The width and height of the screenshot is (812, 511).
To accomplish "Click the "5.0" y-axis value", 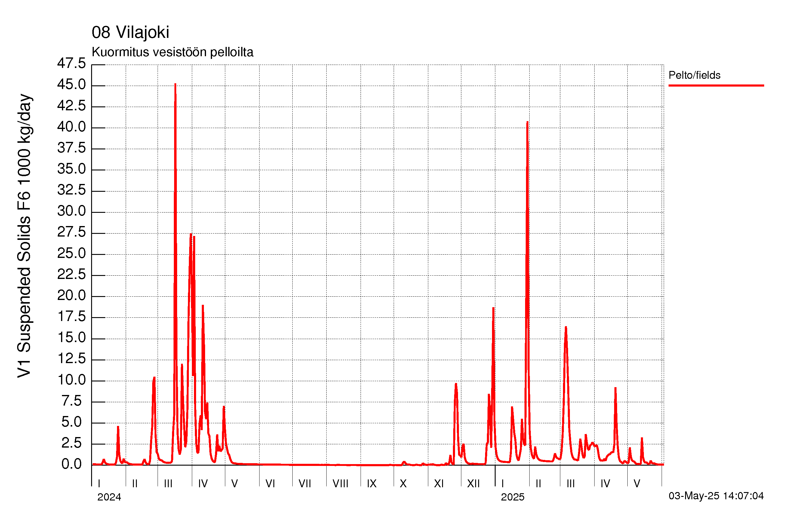I will pos(72,422).
